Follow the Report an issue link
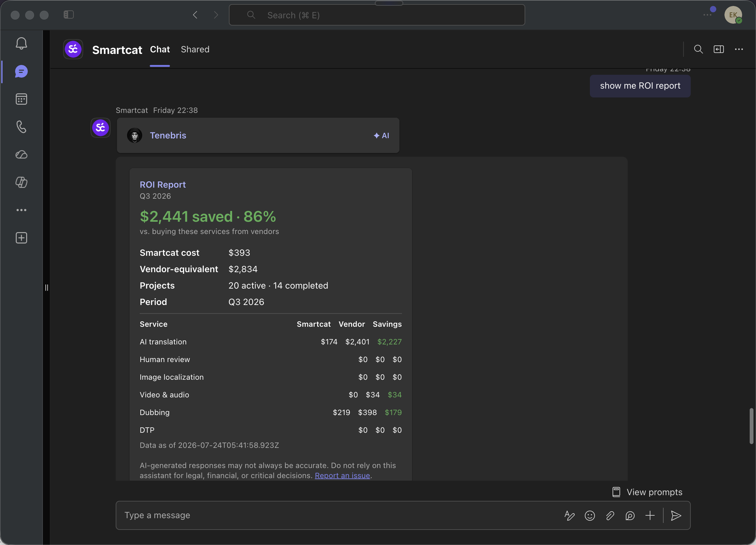Viewport: 756px width, 545px height. pos(342,475)
